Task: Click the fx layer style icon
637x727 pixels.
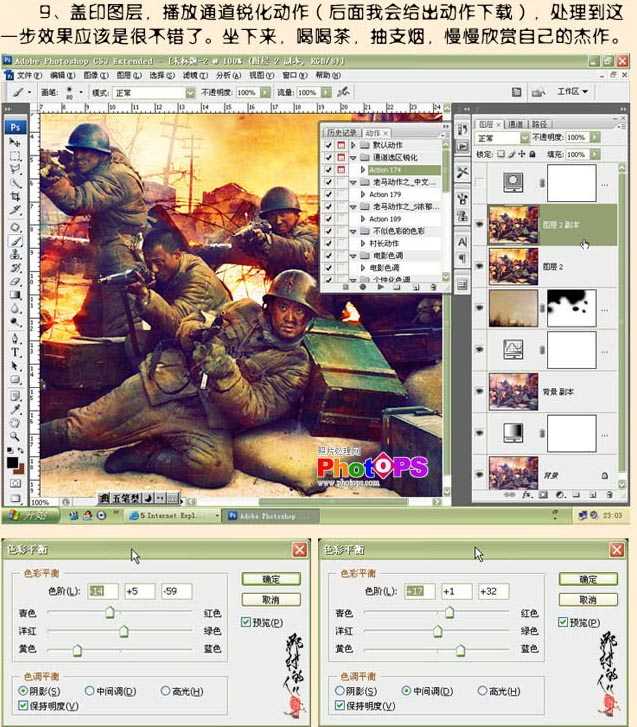Action: pyautogui.click(x=527, y=495)
